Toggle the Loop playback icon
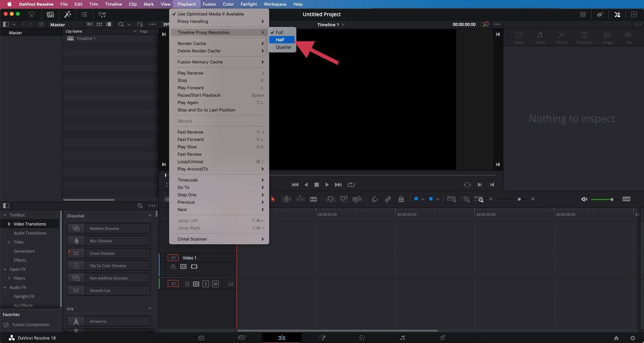 (x=351, y=184)
